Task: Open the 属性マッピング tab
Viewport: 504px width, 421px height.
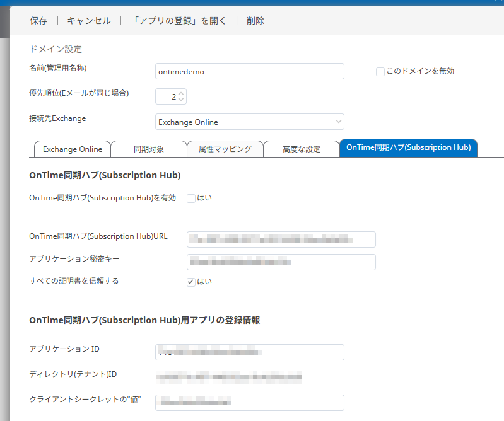Action: pos(225,149)
